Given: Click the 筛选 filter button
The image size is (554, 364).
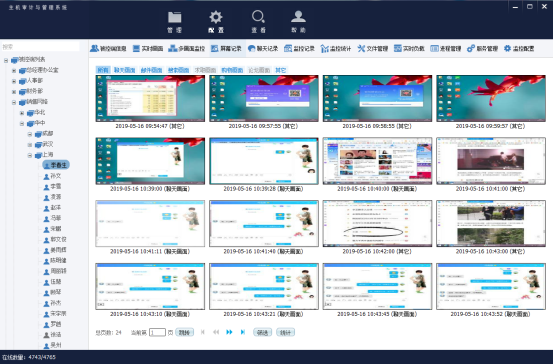Looking at the screenshot, I should (262, 333).
